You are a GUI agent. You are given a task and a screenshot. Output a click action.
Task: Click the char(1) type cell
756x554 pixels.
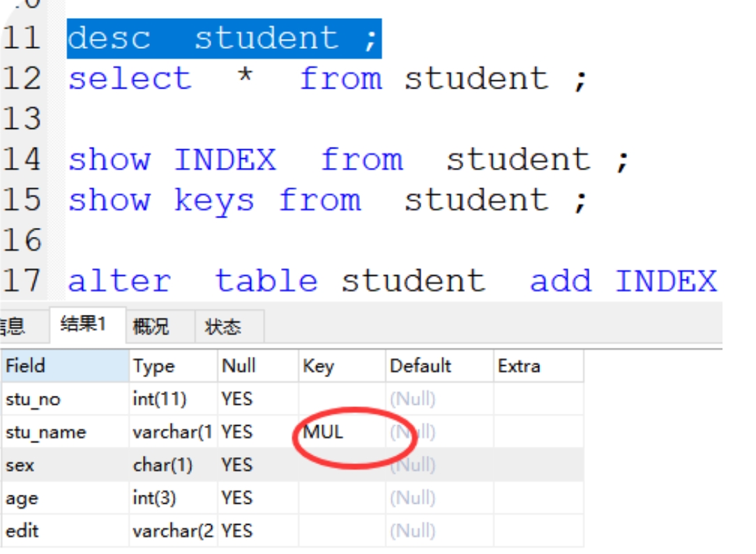tap(173, 465)
